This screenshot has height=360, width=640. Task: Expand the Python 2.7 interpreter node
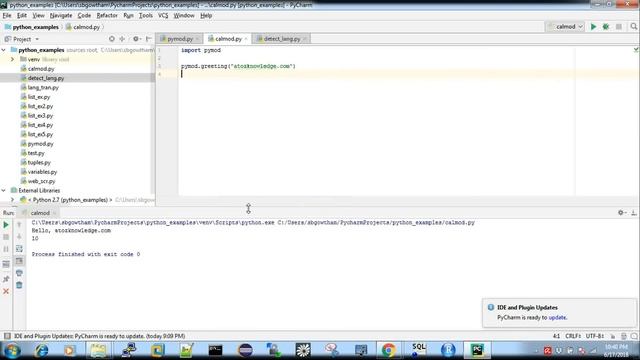[13, 200]
